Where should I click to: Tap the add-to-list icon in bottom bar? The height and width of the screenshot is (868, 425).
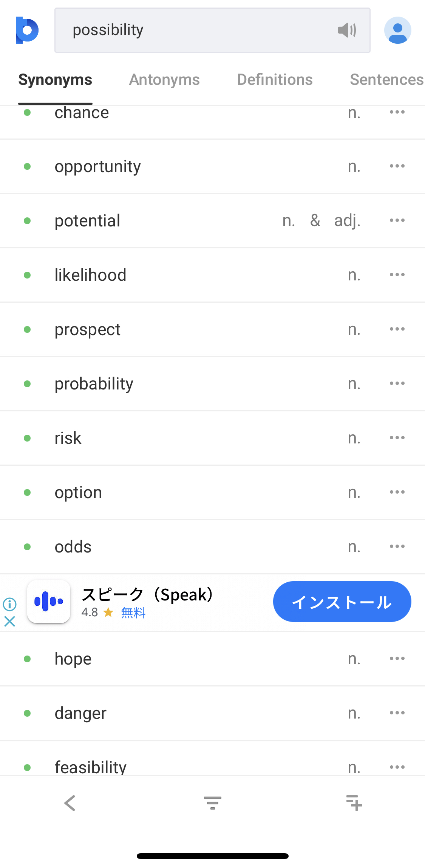[x=354, y=803]
